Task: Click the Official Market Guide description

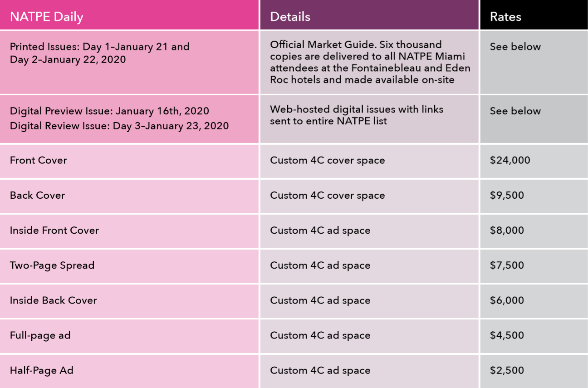Action: 370,62
